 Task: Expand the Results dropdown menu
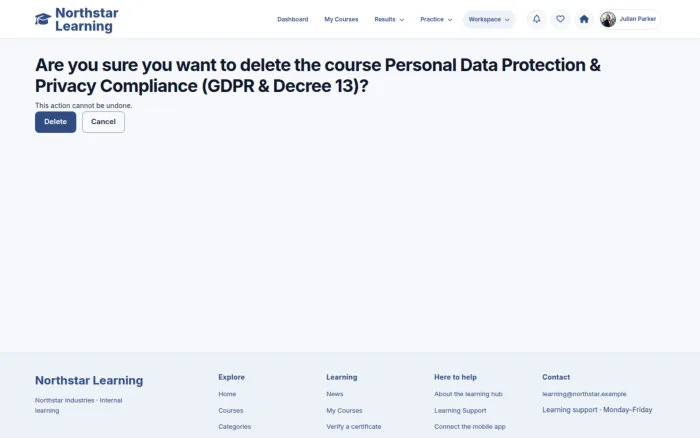coord(389,19)
